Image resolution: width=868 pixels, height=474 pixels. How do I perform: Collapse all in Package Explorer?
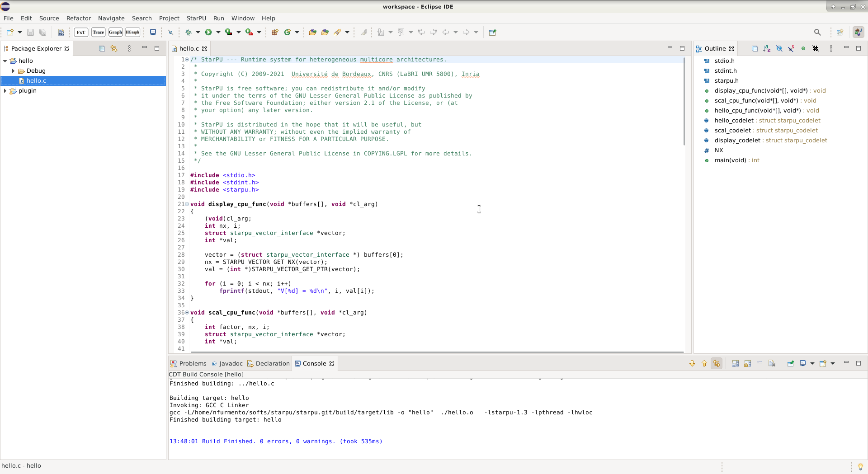[x=102, y=48]
